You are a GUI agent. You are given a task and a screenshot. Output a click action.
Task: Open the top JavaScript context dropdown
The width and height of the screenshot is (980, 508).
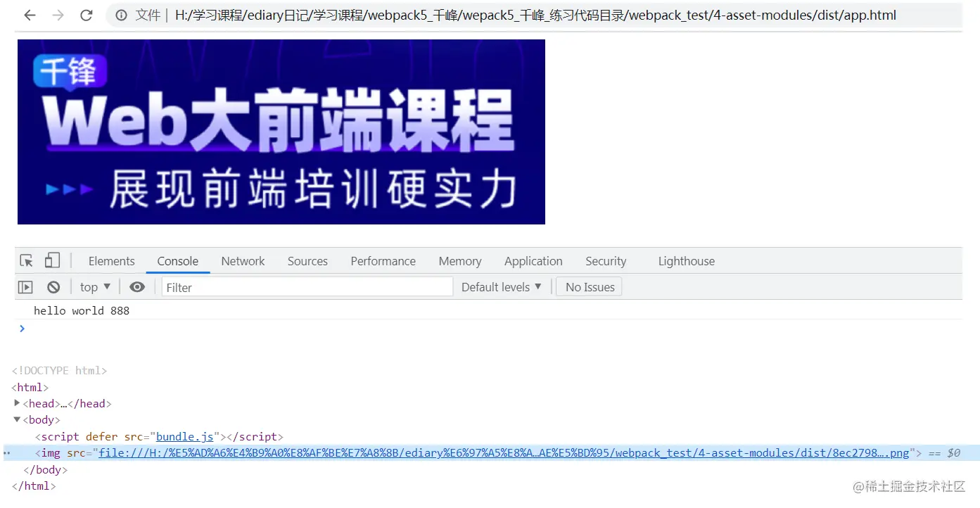click(x=95, y=287)
